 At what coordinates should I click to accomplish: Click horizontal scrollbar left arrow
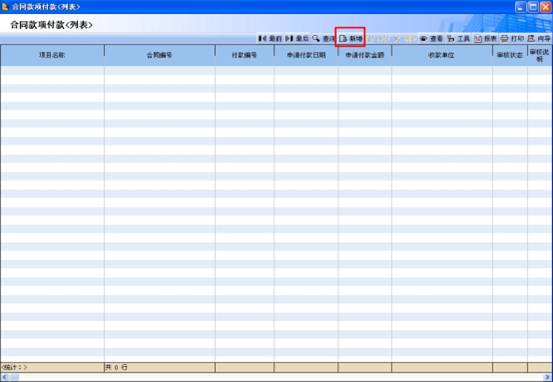pyautogui.click(x=5, y=377)
